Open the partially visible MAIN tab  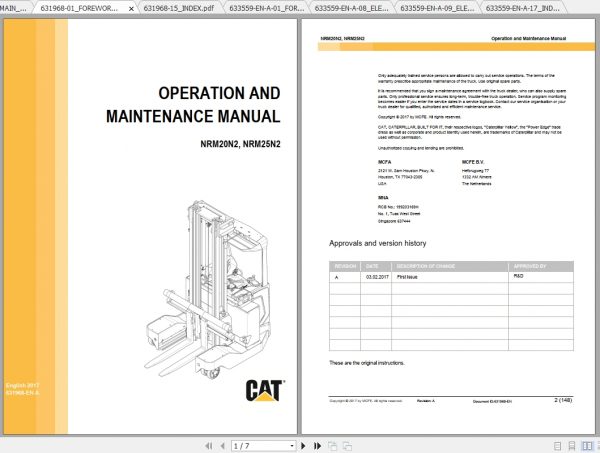coord(14,8)
